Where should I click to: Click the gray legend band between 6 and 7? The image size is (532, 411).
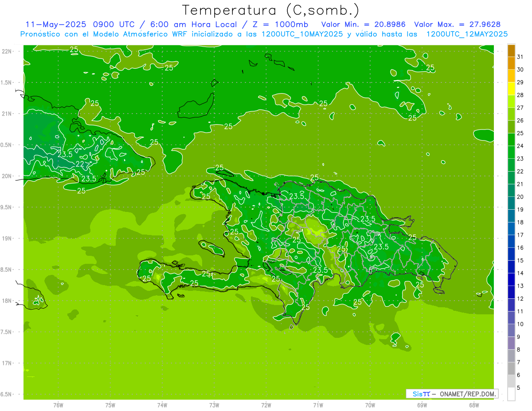(511, 368)
